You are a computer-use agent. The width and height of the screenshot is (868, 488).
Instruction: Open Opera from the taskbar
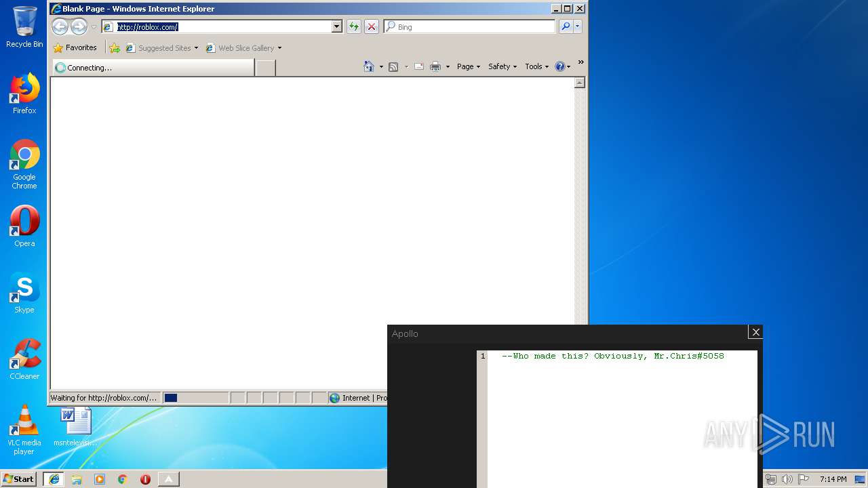145,479
